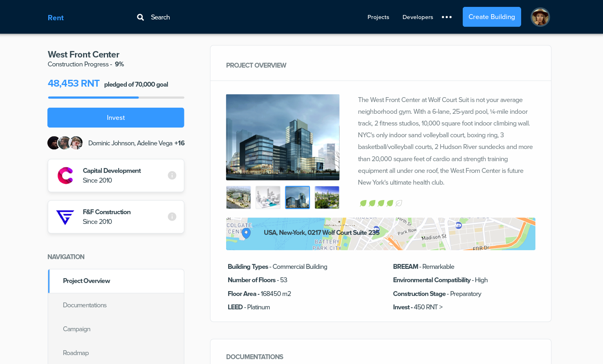Select the first aerial view thumbnail
This screenshot has height=364, width=603.
[x=238, y=197]
